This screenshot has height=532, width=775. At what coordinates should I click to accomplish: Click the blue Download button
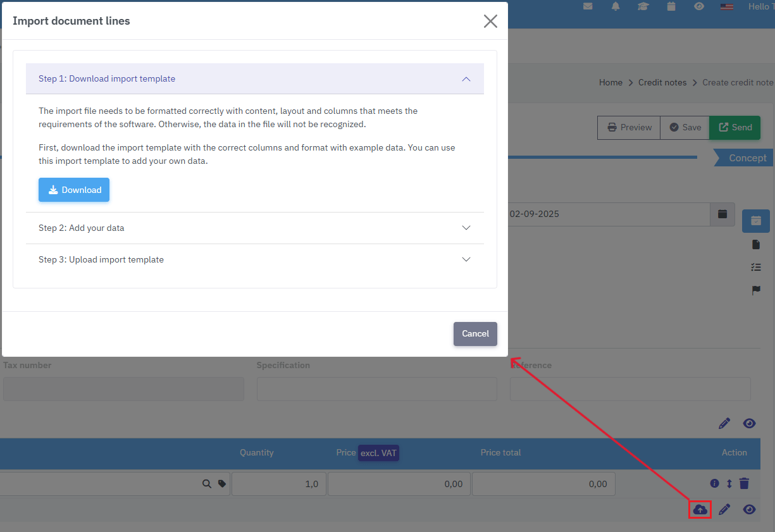74,190
